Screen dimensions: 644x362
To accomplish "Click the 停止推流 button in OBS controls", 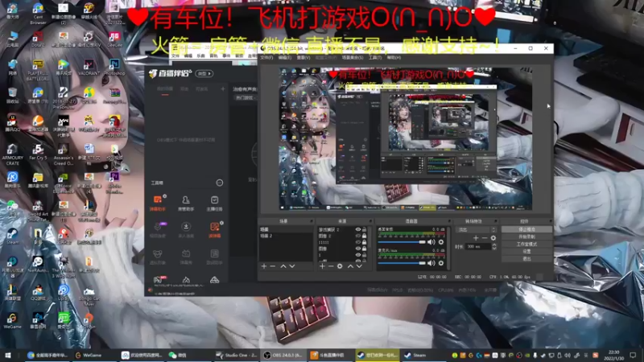I will [x=526, y=229].
